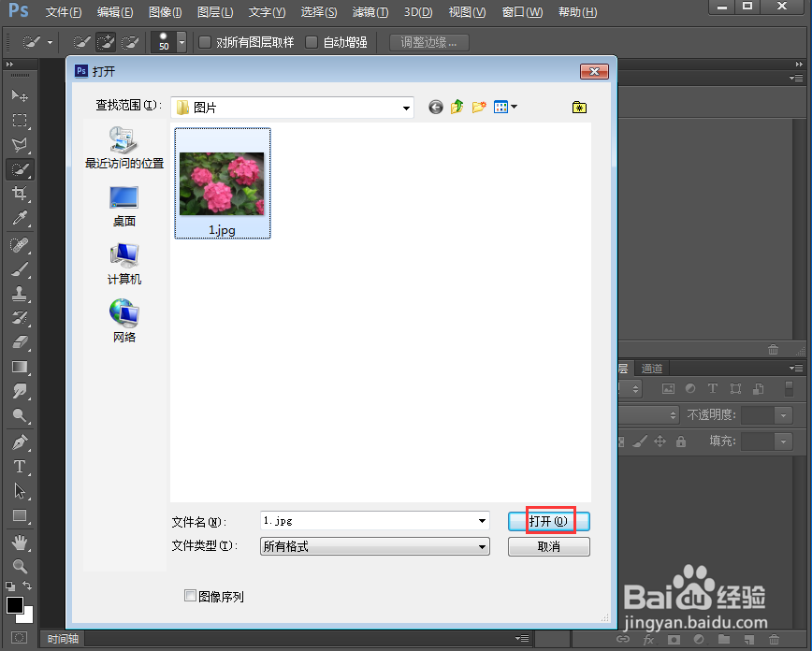Select the Rectangular Marquee tool
This screenshot has height=651, width=812.
[20, 120]
